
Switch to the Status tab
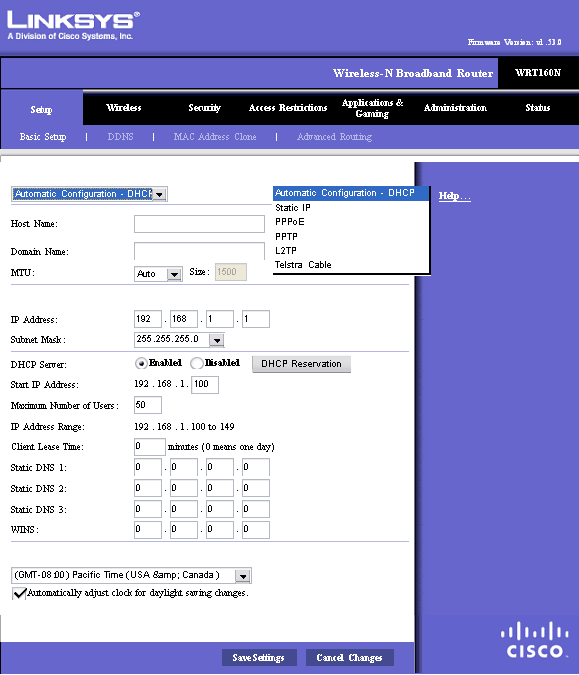coord(537,108)
